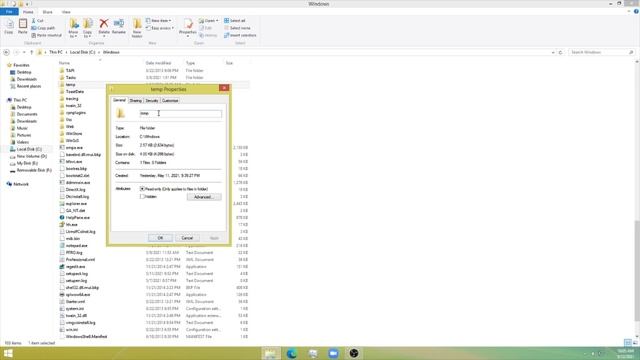The image size is (640, 360).
Task: Click Cancel in temp Properties dialog
Action: point(187,238)
